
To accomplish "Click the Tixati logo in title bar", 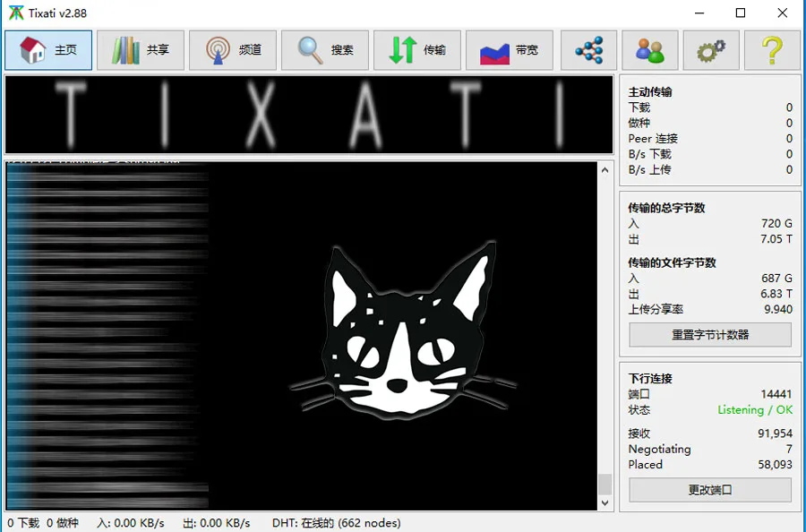I will pos(16,13).
